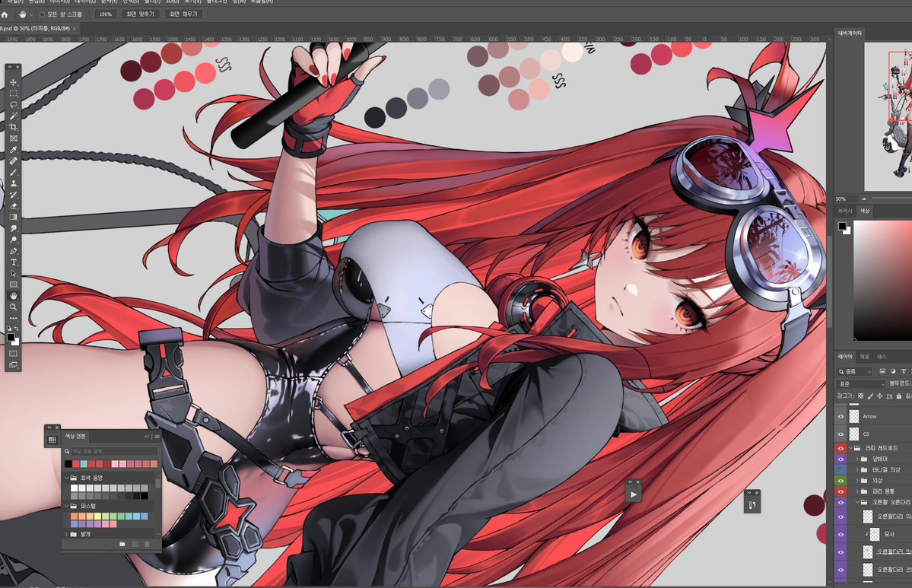Image resolution: width=912 pixels, height=588 pixels.
Task: Expand the 의상 layer group
Action: (856, 481)
